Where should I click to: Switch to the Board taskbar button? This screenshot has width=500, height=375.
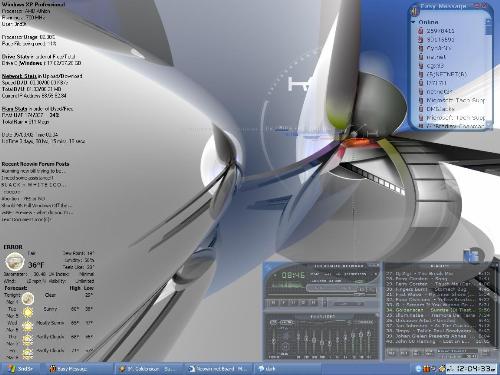(x=219, y=369)
